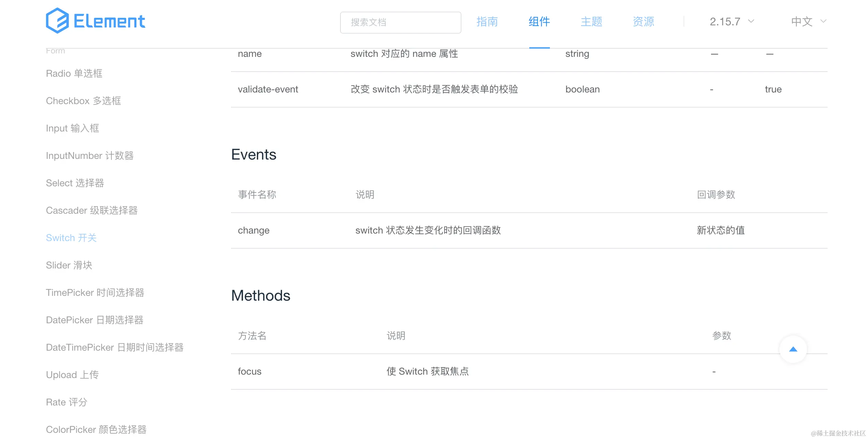This screenshot has width=868, height=439.
Task: Open Slider 滑块 component page
Action: click(x=69, y=265)
